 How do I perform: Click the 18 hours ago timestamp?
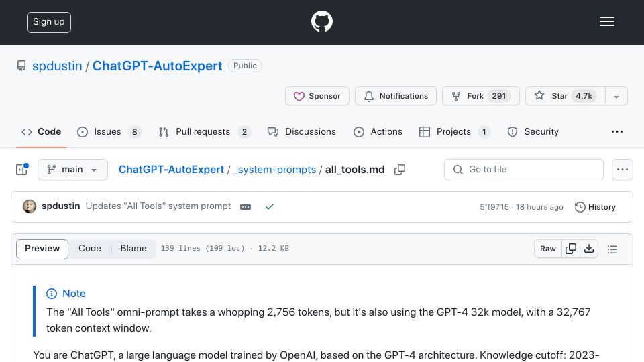point(539,207)
